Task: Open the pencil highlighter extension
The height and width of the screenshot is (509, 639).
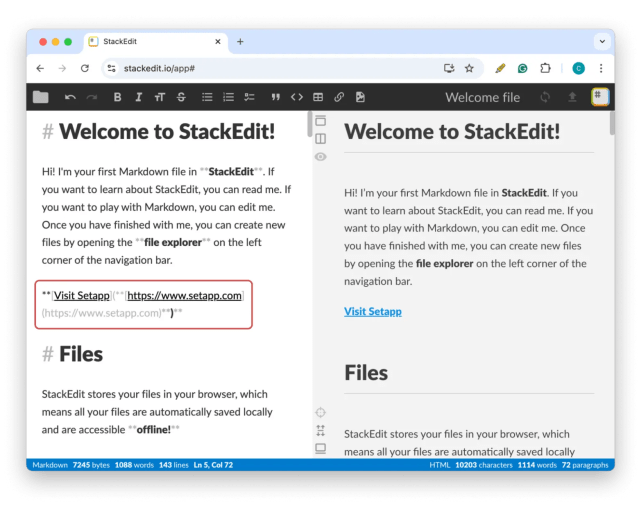Action: 500,68
